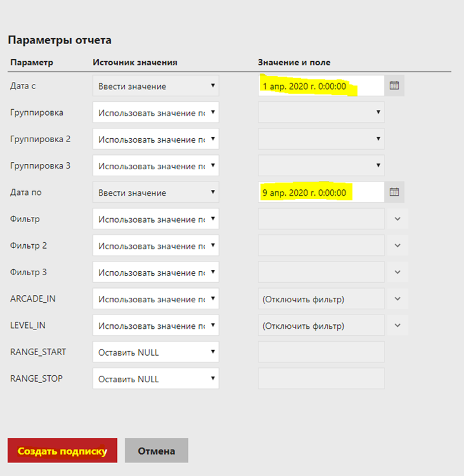
Task: Open value dropdown for Группировка 2
Action: tap(321, 139)
